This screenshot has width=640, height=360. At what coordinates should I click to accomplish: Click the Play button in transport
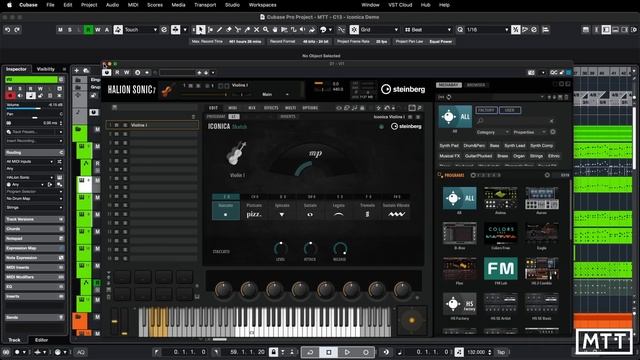(x=347, y=352)
